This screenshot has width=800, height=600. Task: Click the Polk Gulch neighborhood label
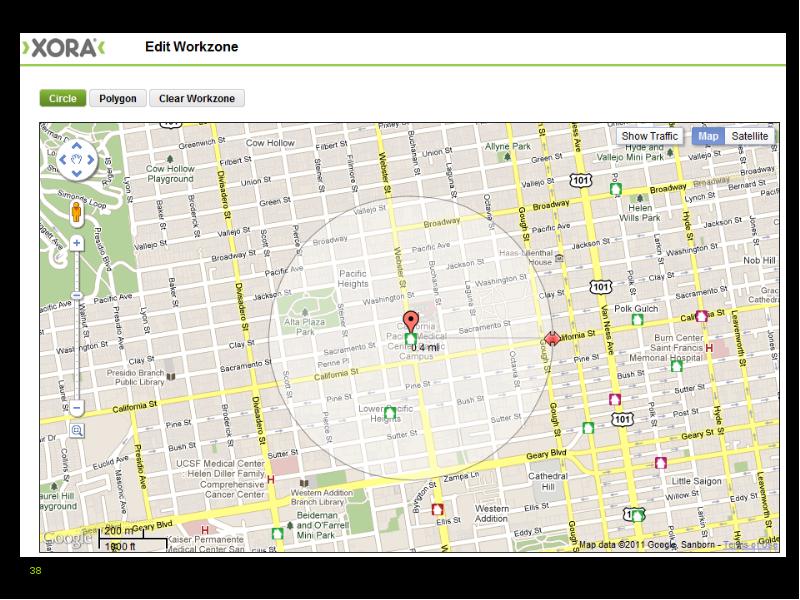click(x=636, y=309)
